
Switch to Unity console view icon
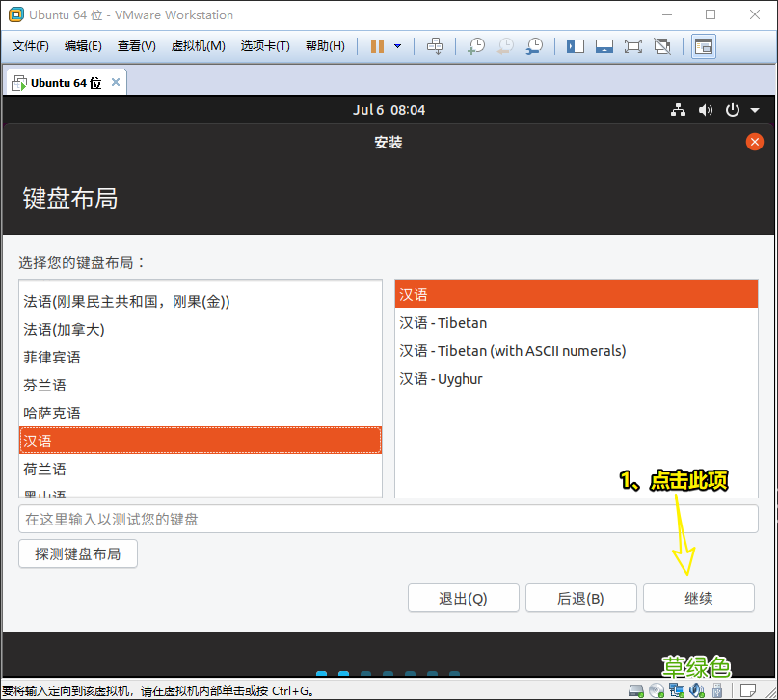(x=704, y=46)
